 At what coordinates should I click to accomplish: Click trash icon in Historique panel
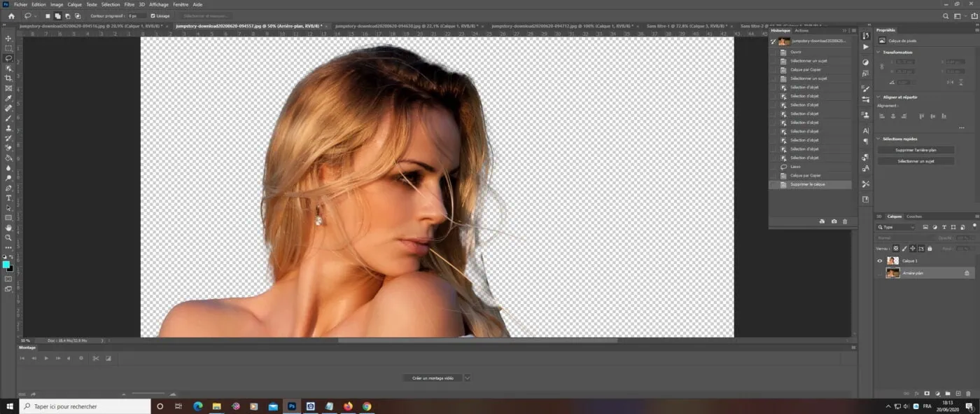pyautogui.click(x=845, y=221)
